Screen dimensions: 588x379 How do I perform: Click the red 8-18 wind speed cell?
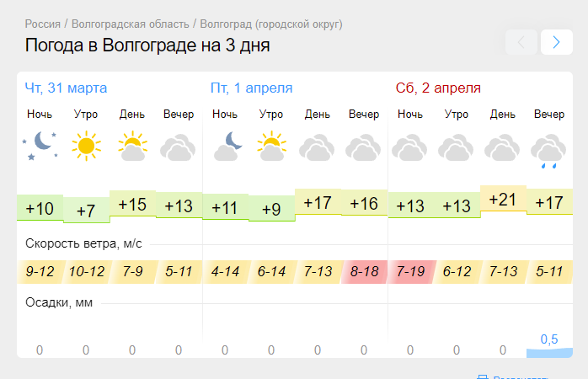coord(365,271)
